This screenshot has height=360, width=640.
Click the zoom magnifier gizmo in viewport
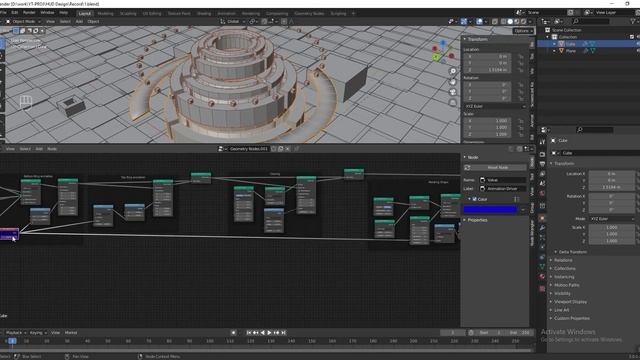pyautogui.click(x=453, y=71)
